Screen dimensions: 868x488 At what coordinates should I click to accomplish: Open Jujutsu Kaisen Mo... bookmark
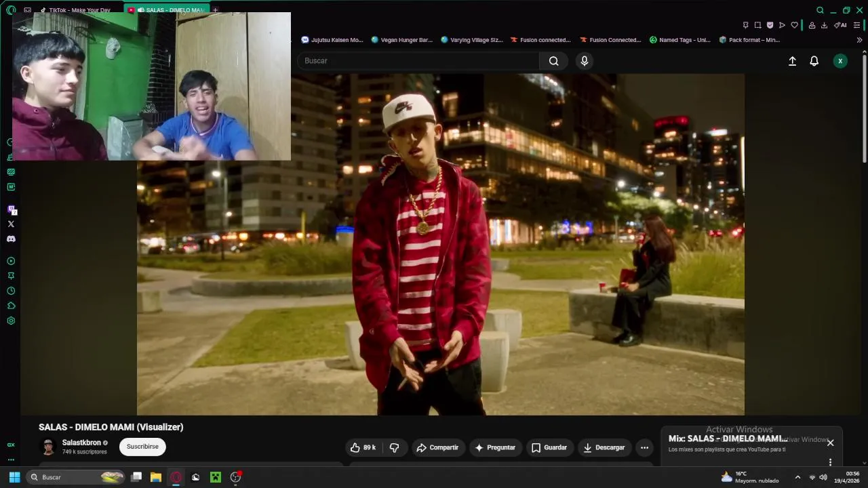coord(332,40)
